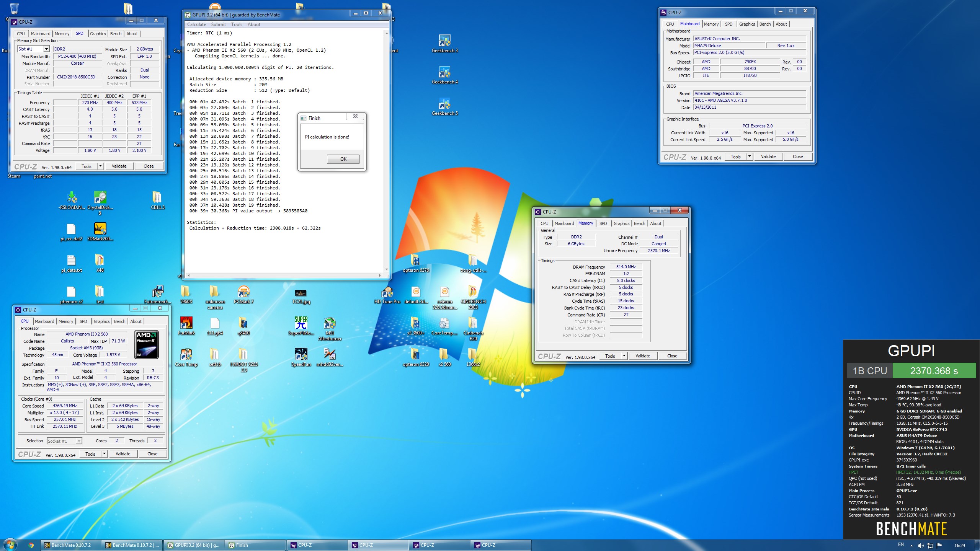Launch the CrystalDisk desktop icon
The width and height of the screenshot is (980, 551).
point(100,203)
